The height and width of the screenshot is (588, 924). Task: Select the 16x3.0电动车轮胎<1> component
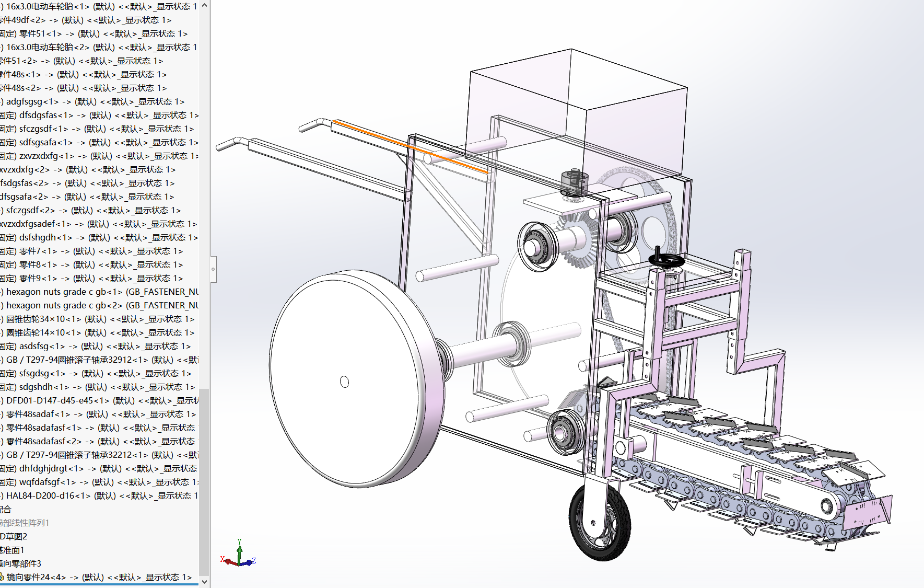pos(99,6)
